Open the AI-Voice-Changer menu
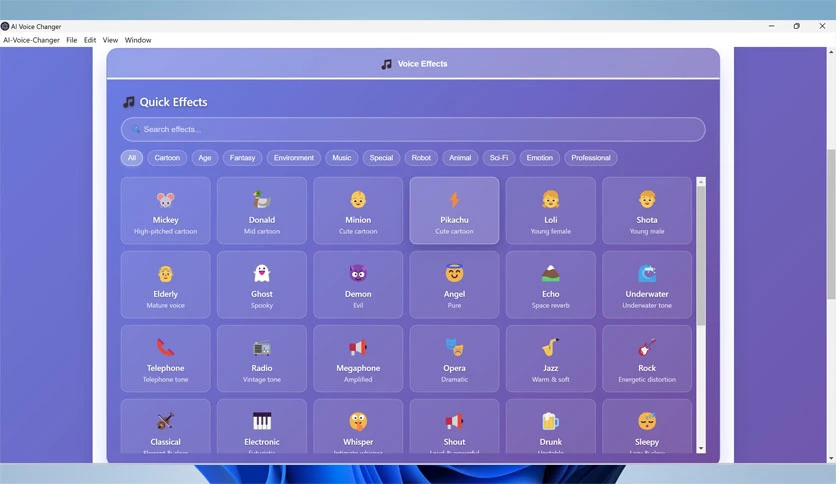Image resolution: width=836 pixels, height=484 pixels. pyautogui.click(x=31, y=40)
